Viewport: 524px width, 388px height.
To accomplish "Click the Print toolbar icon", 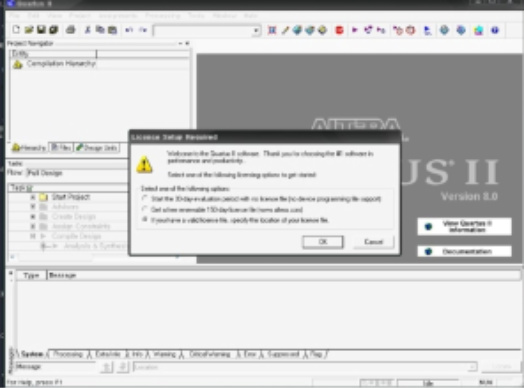I will point(71,30).
